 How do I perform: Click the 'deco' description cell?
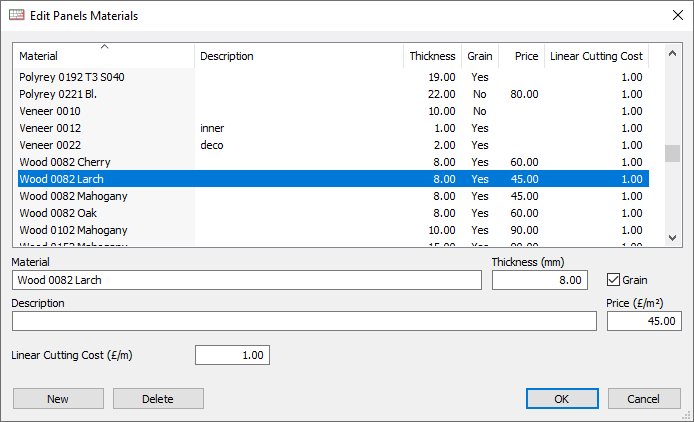tap(212, 145)
